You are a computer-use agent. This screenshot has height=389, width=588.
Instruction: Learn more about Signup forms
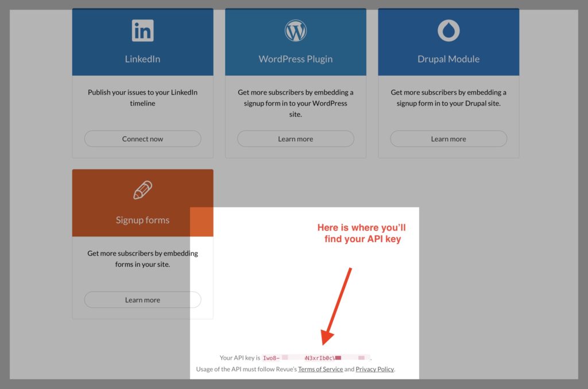tap(142, 300)
